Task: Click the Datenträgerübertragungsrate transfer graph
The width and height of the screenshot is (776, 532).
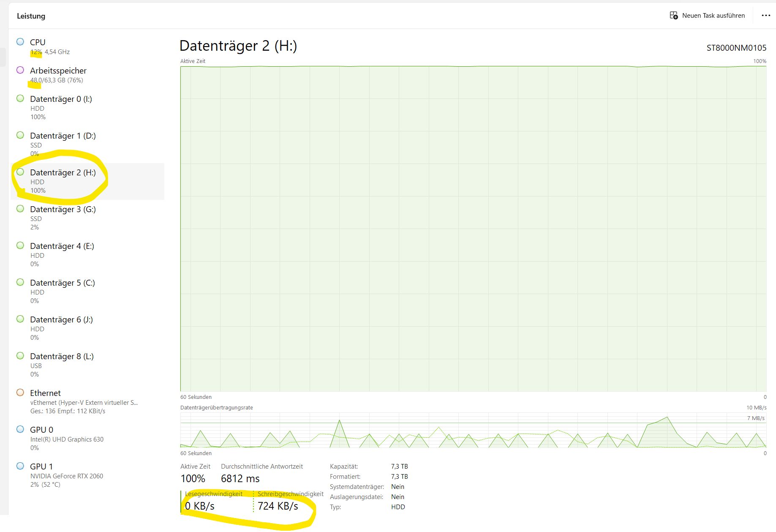Action: tap(473, 430)
